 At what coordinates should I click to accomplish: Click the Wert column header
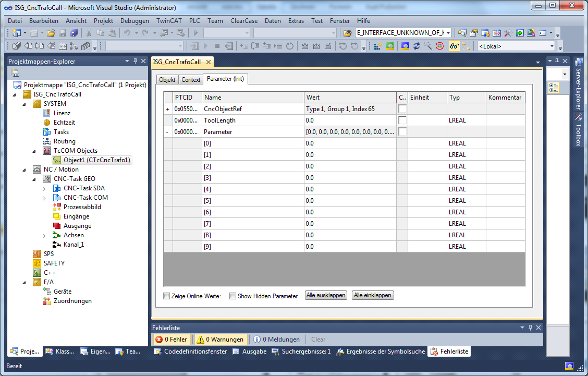[x=350, y=97]
